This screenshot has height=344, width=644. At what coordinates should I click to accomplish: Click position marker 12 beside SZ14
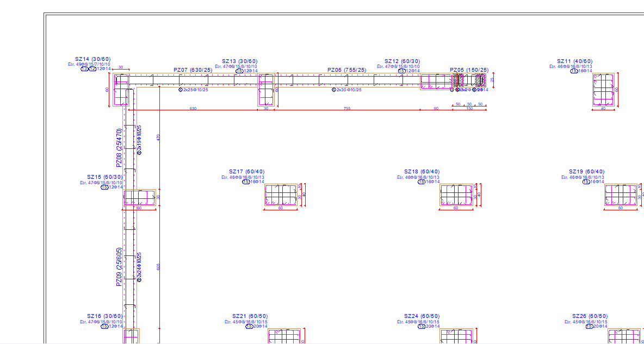(92, 69)
